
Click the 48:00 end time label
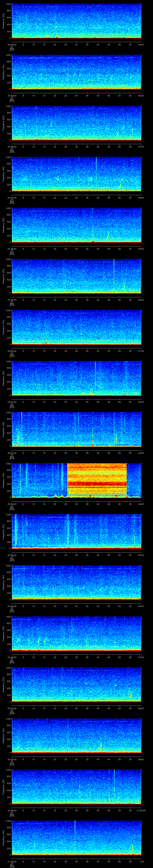click(x=141, y=198)
